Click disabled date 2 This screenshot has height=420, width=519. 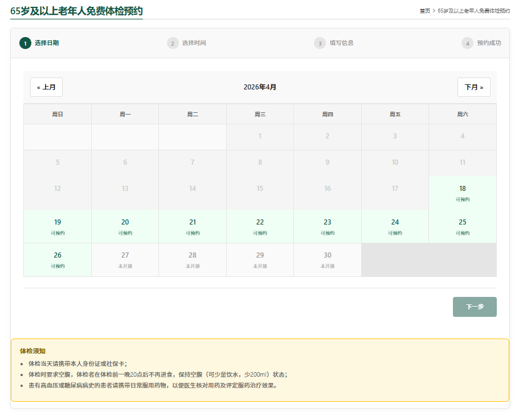[328, 137]
